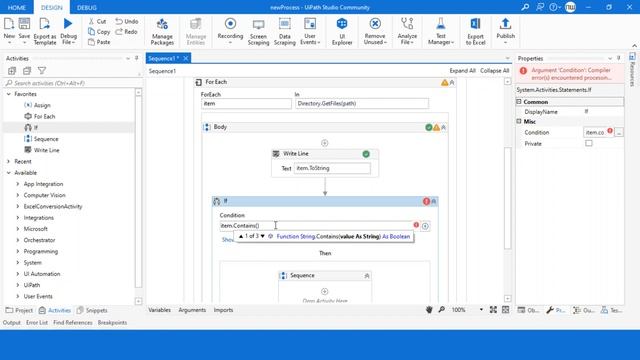The height and width of the screenshot is (360, 640).
Task: Click the Publish icon
Action: tap(505, 24)
